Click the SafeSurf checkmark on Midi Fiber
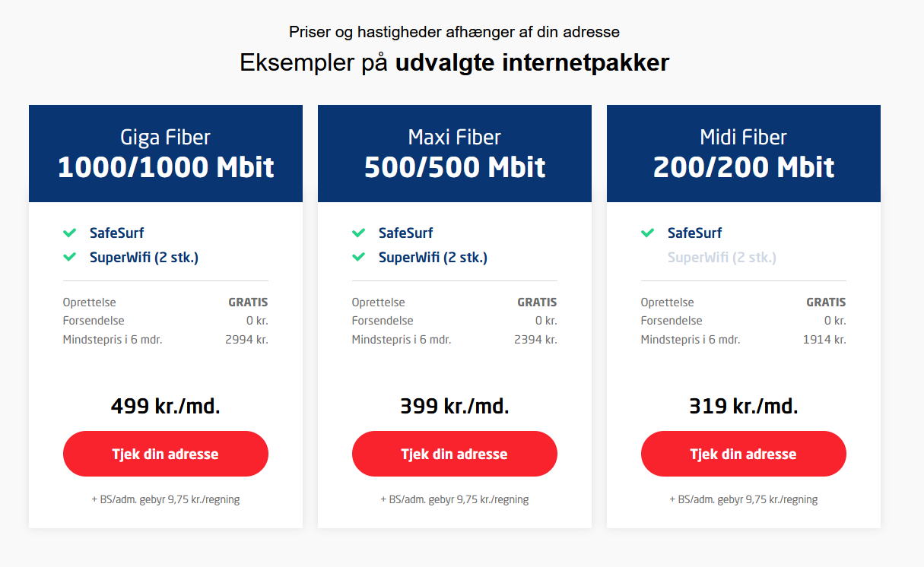This screenshot has width=924, height=567. 647,233
